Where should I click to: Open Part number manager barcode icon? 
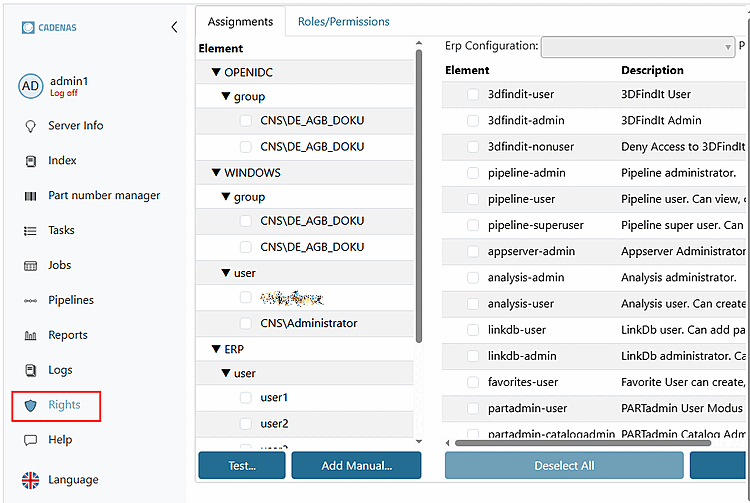pyautogui.click(x=30, y=196)
